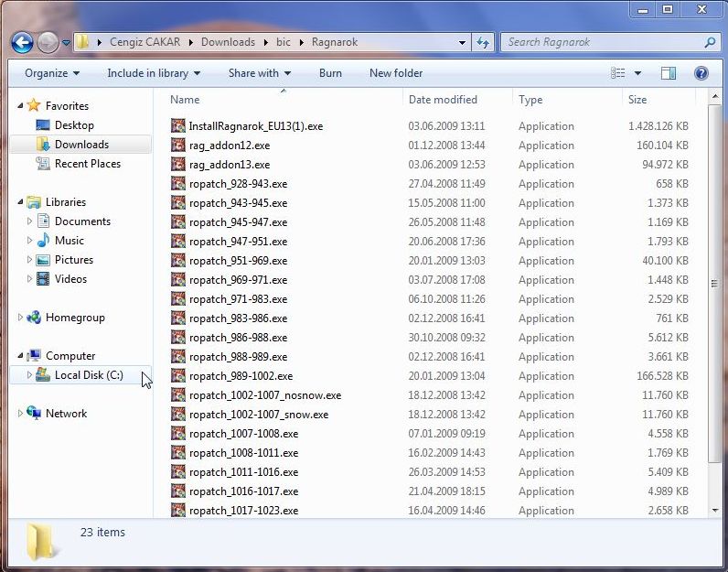The height and width of the screenshot is (572, 728).
Task: Sort by the Type column header
Action: pyautogui.click(x=530, y=100)
